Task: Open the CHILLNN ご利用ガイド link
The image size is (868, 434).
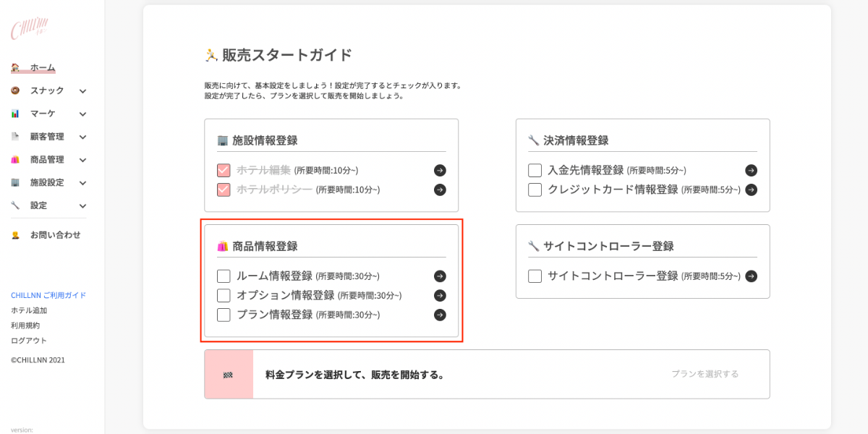Action: click(48, 295)
